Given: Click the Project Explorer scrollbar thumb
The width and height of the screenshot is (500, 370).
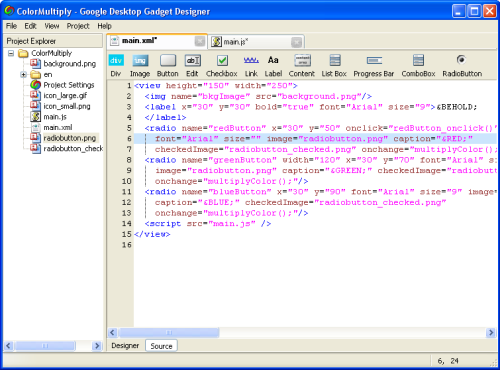Looking at the screenshot, I should tap(45, 346).
